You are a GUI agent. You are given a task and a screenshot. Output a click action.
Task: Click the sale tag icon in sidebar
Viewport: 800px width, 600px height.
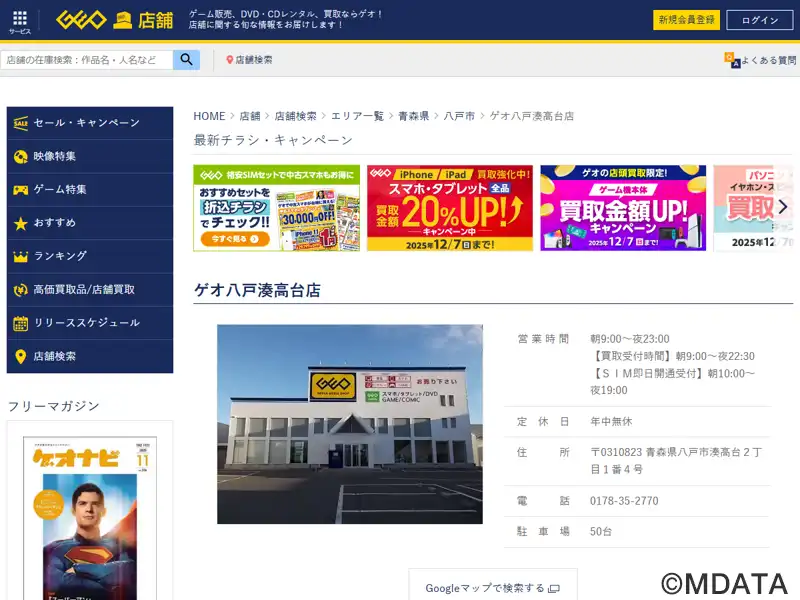coord(20,123)
